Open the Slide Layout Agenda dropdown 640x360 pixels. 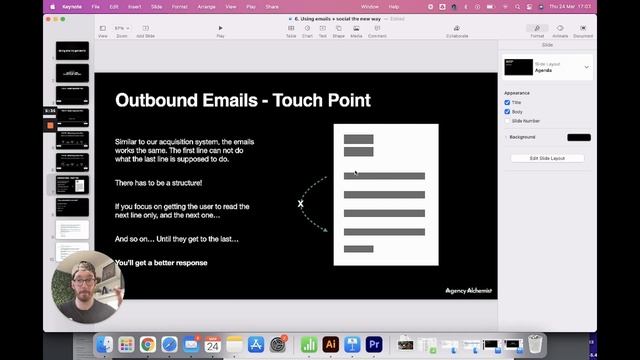587,67
